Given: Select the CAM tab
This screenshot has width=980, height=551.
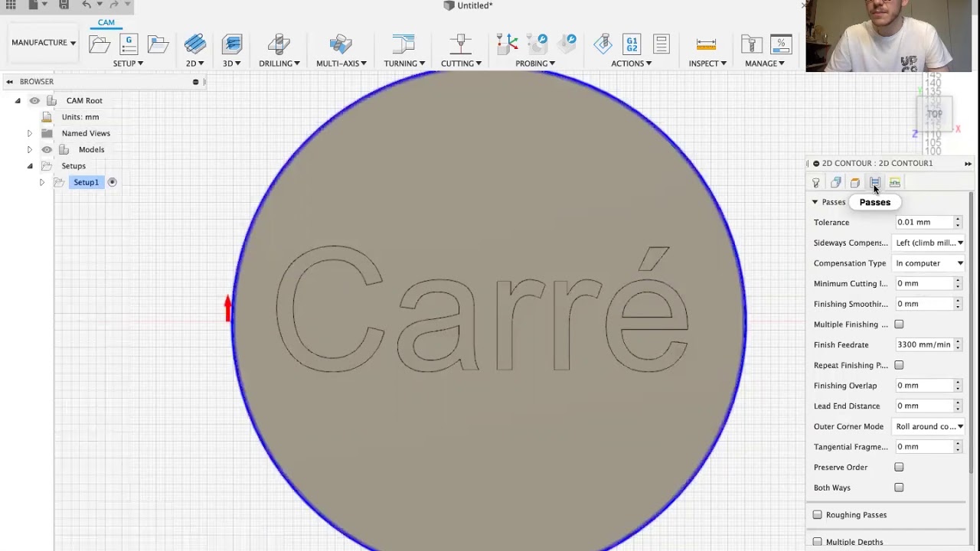Looking at the screenshot, I should coord(106,22).
